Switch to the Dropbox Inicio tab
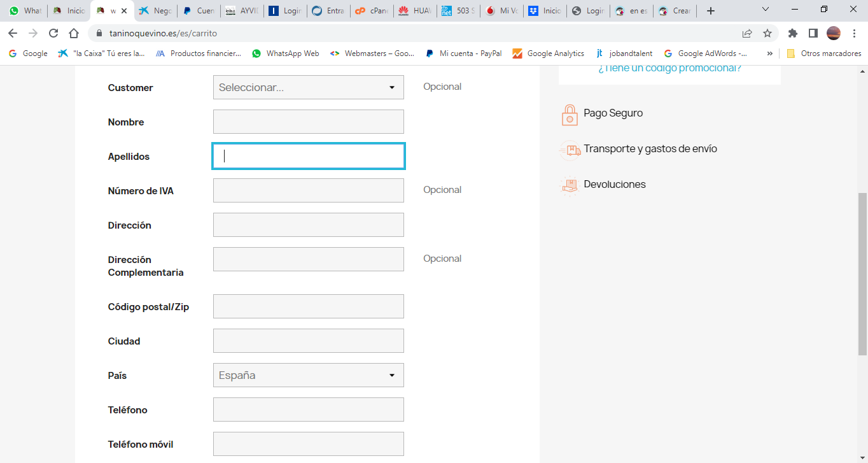Viewport: 868px width, 463px height. (x=545, y=11)
